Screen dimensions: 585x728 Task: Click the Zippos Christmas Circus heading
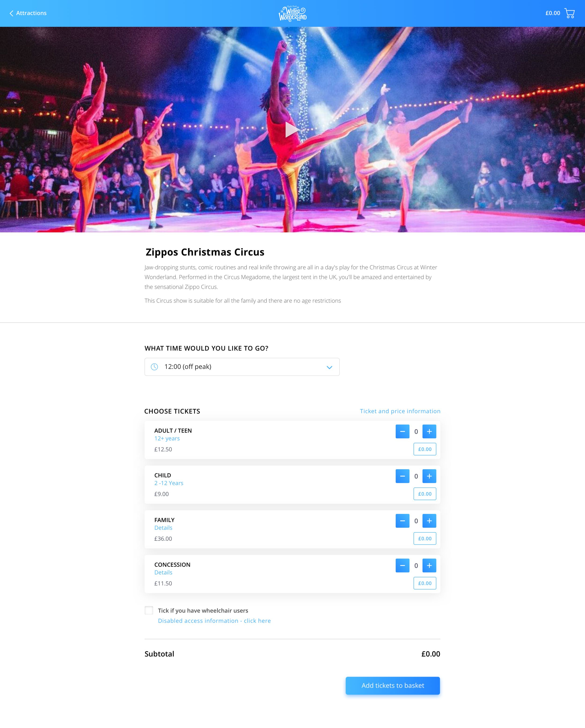coord(205,252)
